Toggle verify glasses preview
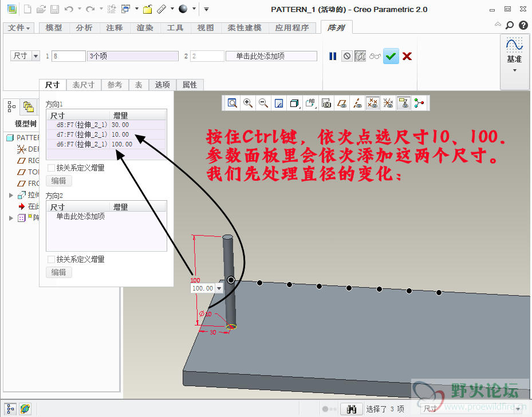 point(375,56)
